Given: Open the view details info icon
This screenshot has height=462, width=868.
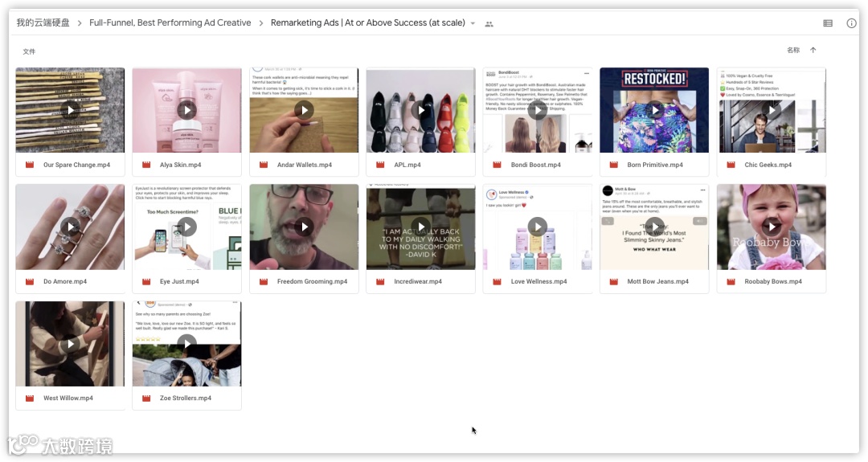Looking at the screenshot, I should point(851,23).
